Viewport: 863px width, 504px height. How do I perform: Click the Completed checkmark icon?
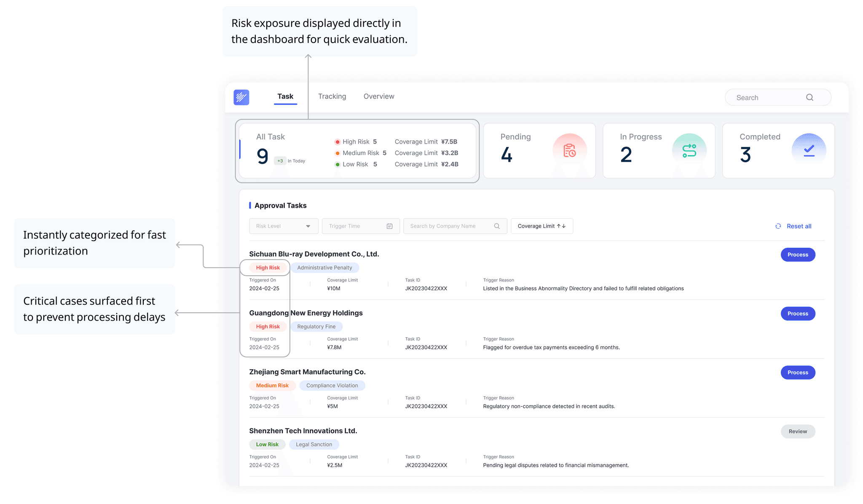tap(809, 150)
